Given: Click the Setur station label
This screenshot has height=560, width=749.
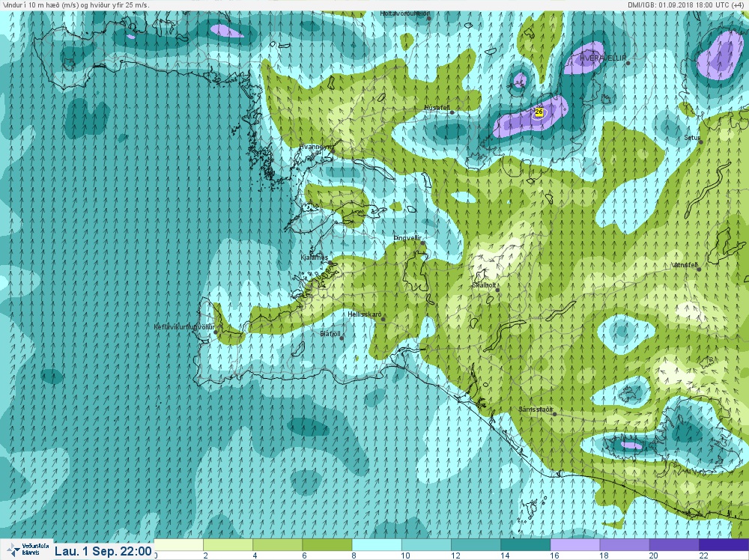Looking at the screenshot, I should click(x=692, y=138).
